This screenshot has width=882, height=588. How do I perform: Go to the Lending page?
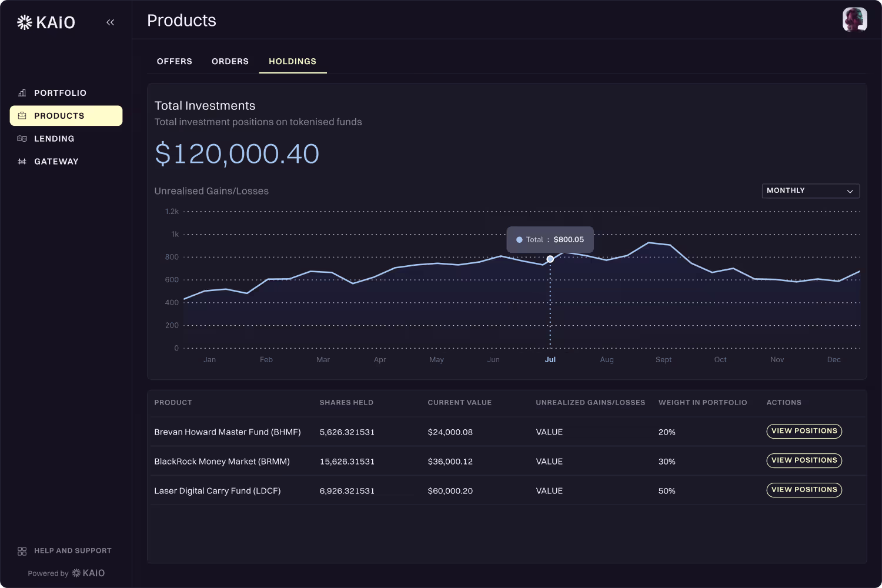[66, 139]
